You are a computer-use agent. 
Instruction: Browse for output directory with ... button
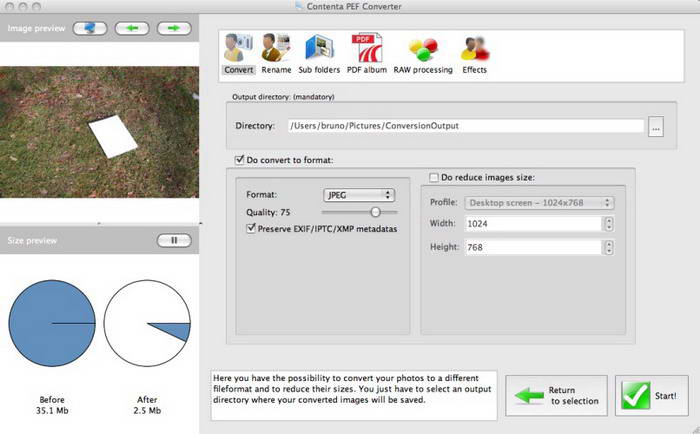(x=656, y=127)
